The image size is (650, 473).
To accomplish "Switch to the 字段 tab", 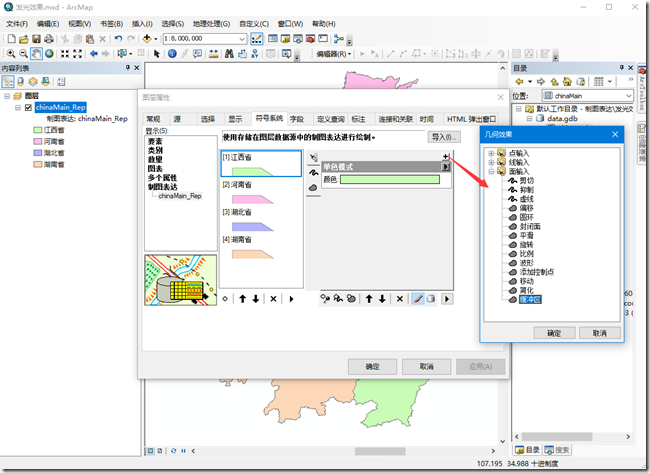I will tap(296, 119).
